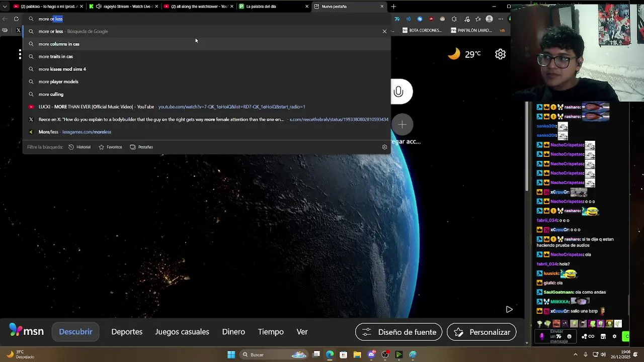Open the X bookmark in the favorites bar
The width and height of the screenshot is (644, 362).
[x=18, y=30]
